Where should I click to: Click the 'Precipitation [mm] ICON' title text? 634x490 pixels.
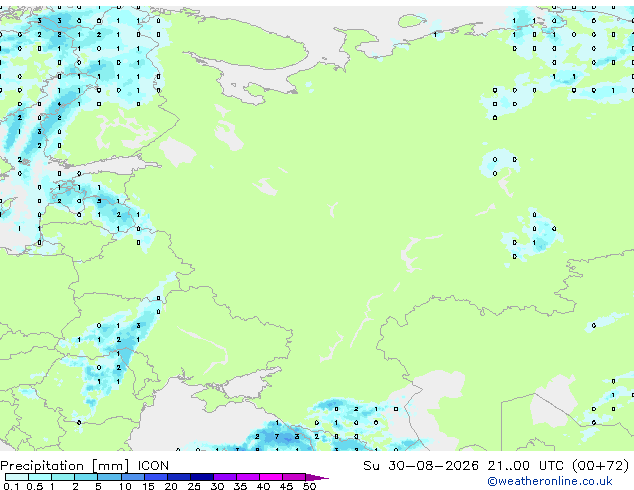click(x=85, y=466)
